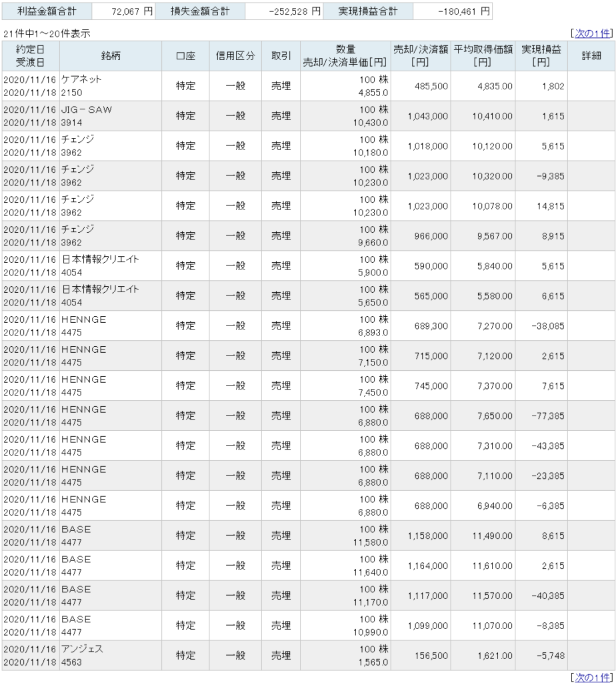Click the 966,000 sale amount
The width and height of the screenshot is (616, 683).
pyautogui.click(x=431, y=236)
